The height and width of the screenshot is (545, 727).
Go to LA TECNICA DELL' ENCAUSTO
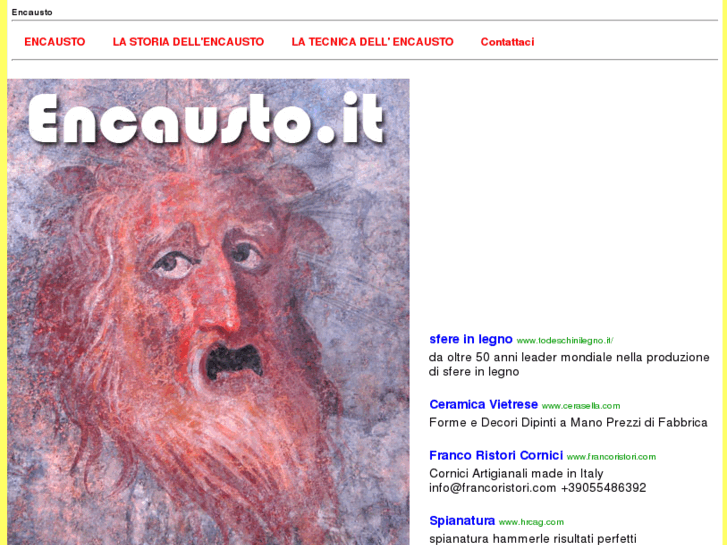tap(372, 42)
